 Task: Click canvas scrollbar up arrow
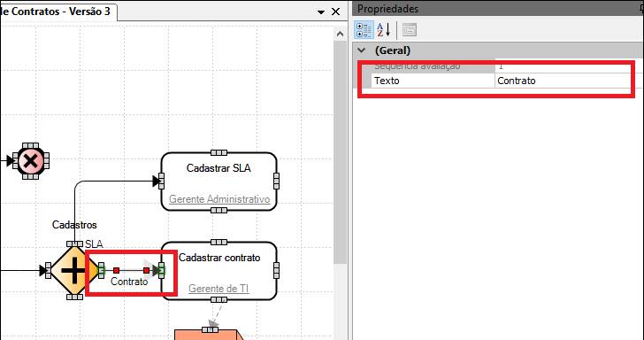click(x=340, y=35)
